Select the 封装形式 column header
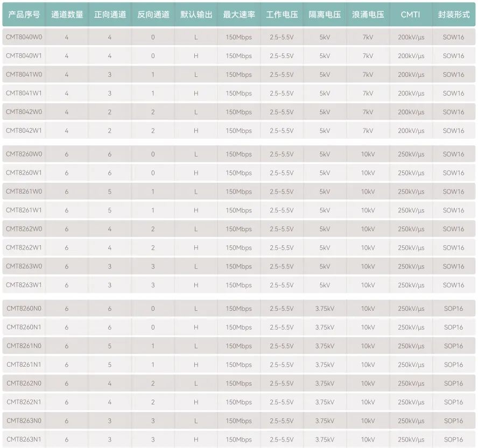The height and width of the screenshot is (448, 478). [x=453, y=15]
